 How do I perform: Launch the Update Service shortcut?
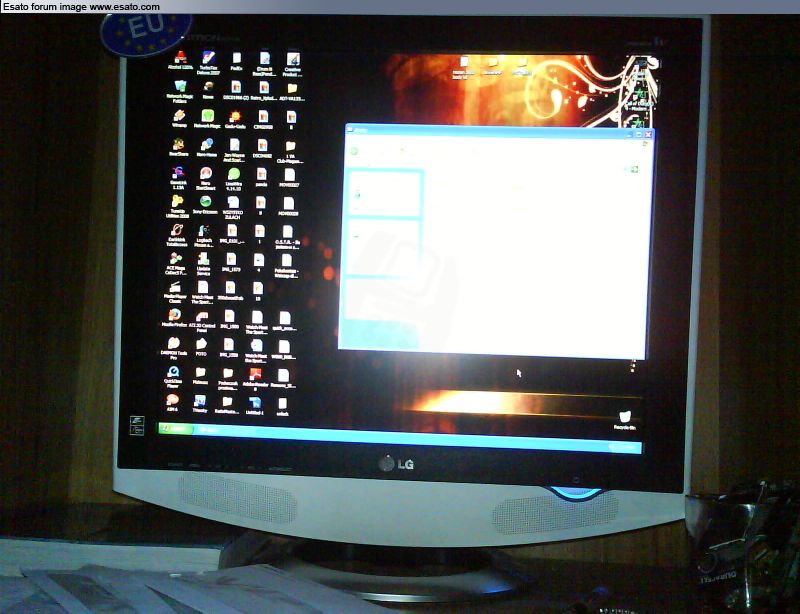coord(203,263)
